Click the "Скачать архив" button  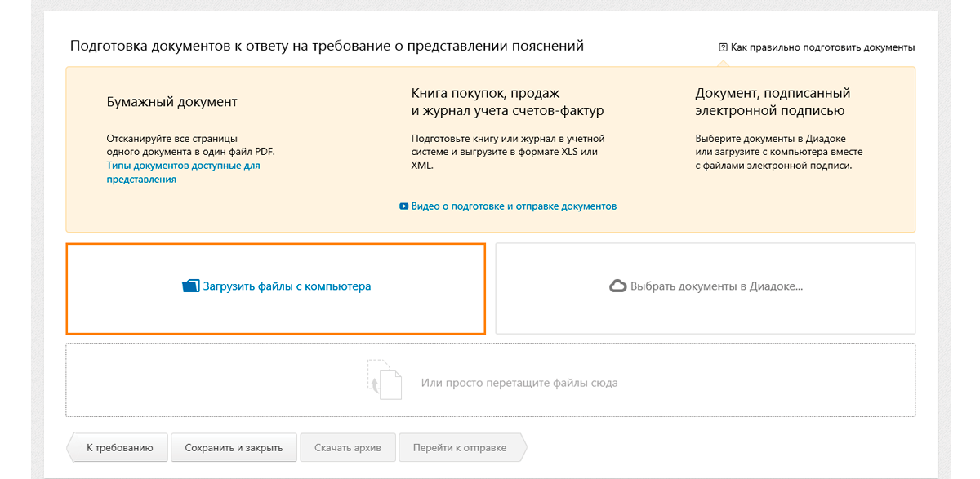[347, 448]
